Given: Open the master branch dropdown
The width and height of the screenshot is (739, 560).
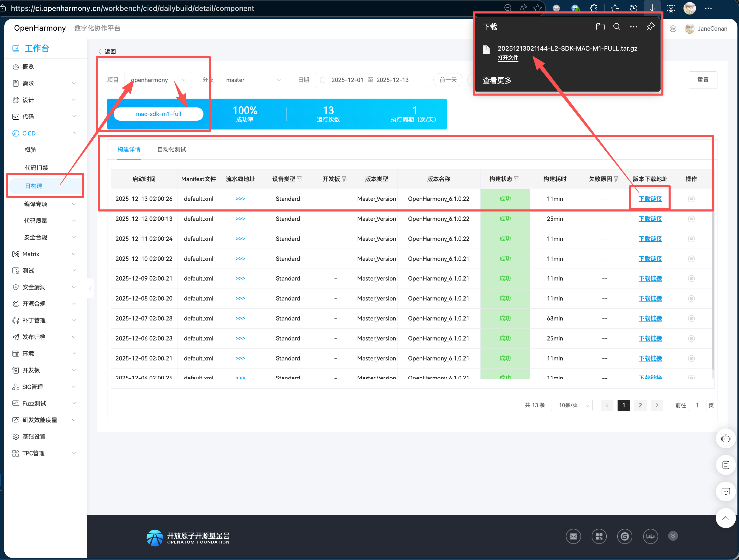Looking at the screenshot, I should click(252, 80).
